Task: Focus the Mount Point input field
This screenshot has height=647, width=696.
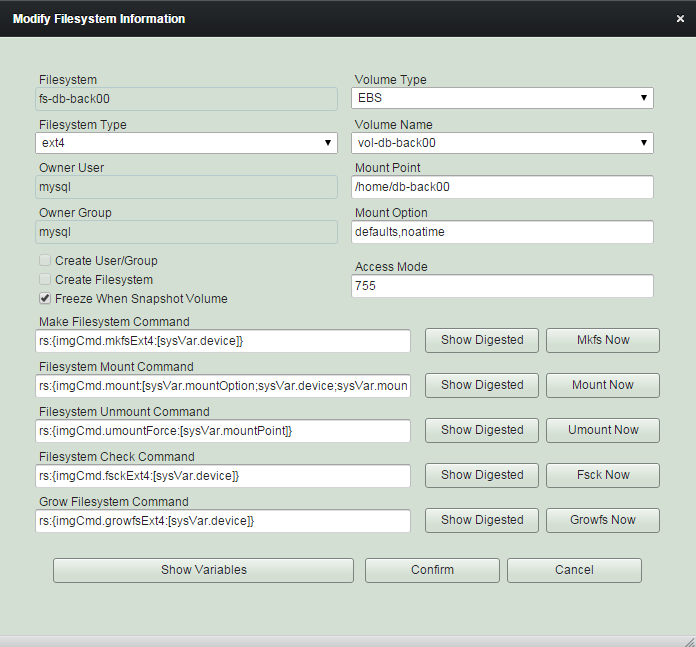Action: click(x=502, y=187)
